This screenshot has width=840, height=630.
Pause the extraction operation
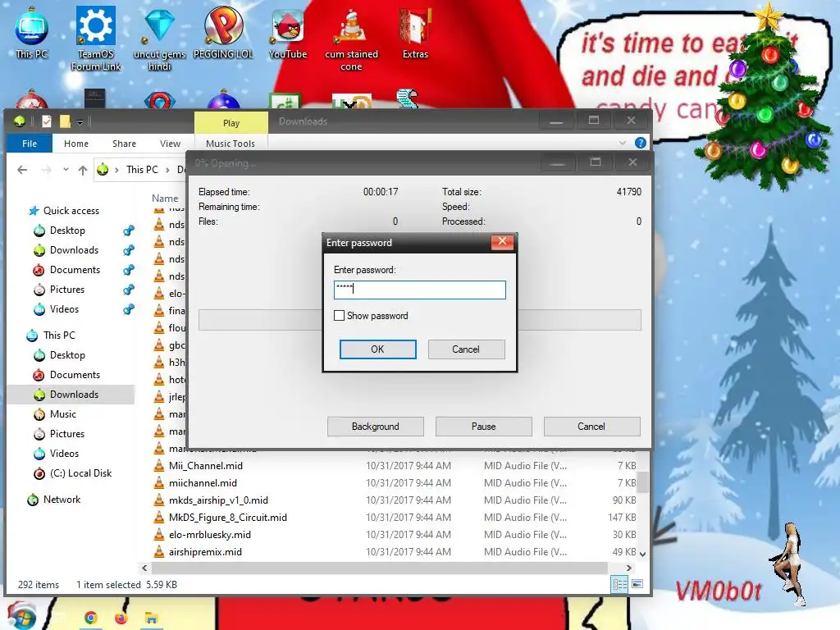pos(484,427)
